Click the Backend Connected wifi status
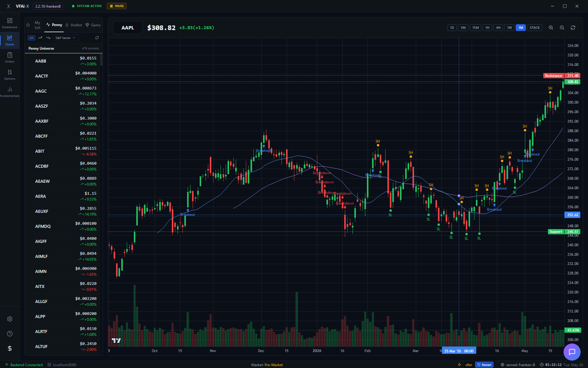The height and width of the screenshot is (368, 588). [24, 365]
